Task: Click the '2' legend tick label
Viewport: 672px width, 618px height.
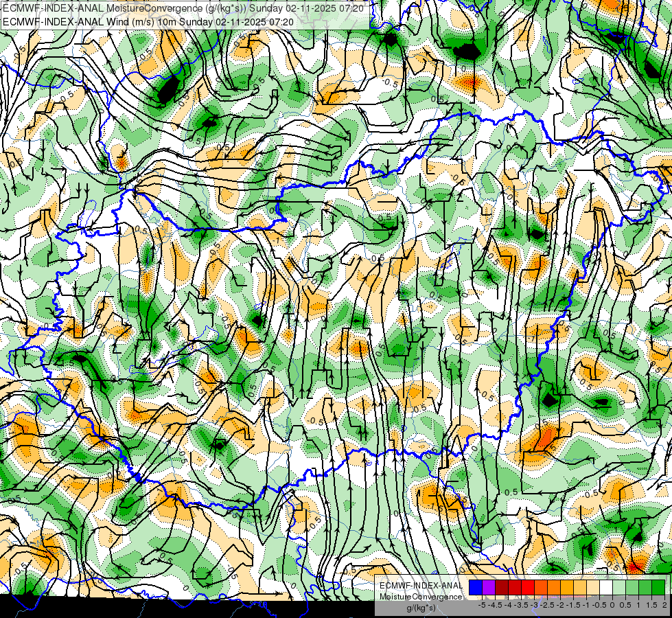Action: (664, 606)
